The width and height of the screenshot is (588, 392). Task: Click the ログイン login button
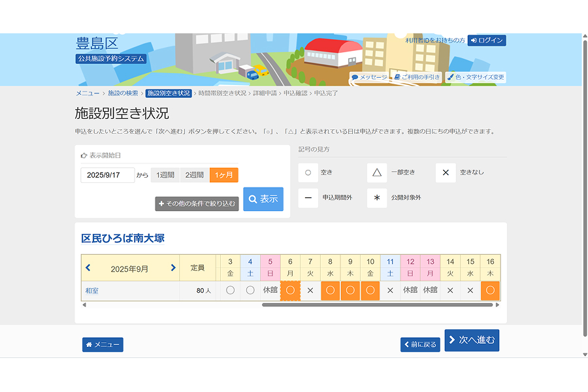(487, 41)
